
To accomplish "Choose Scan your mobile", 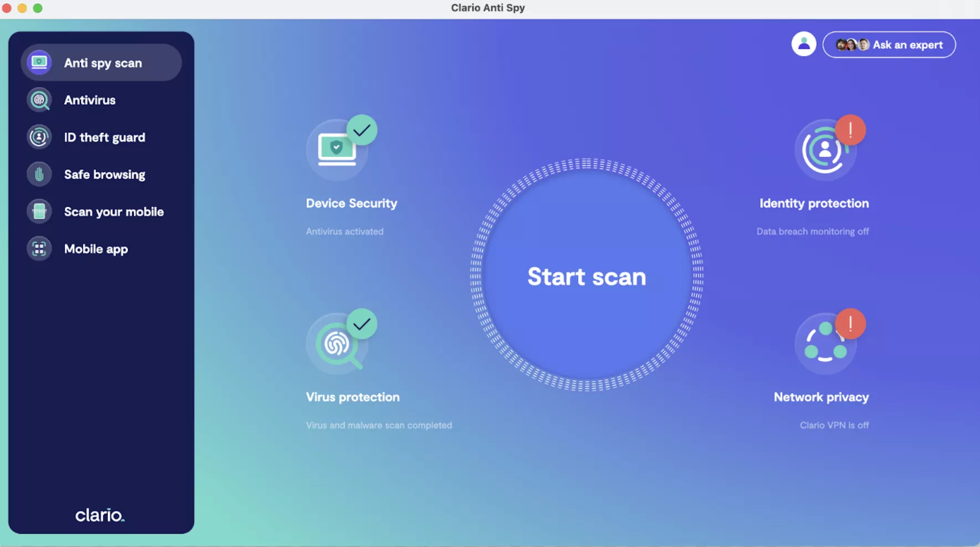I will pos(101,211).
